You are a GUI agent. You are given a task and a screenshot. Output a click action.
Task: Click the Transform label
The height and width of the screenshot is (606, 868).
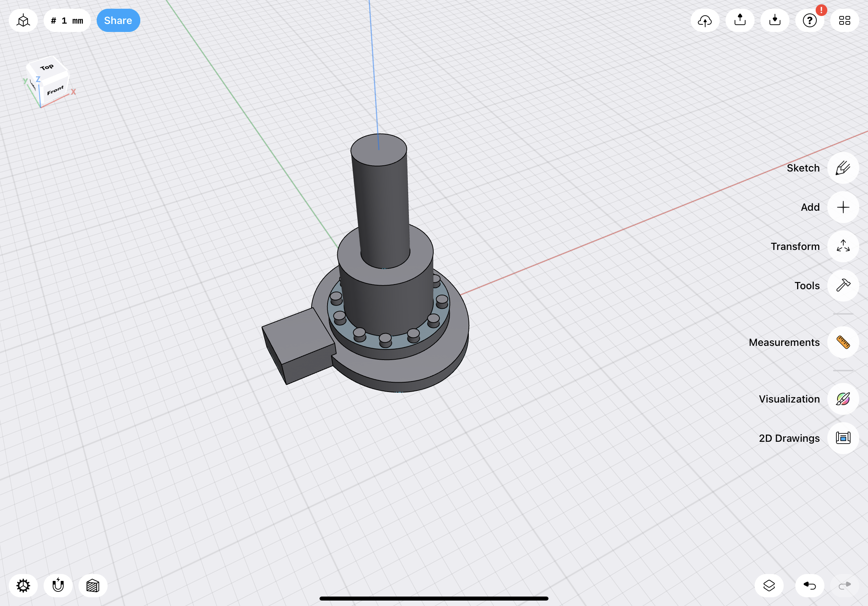point(795,246)
